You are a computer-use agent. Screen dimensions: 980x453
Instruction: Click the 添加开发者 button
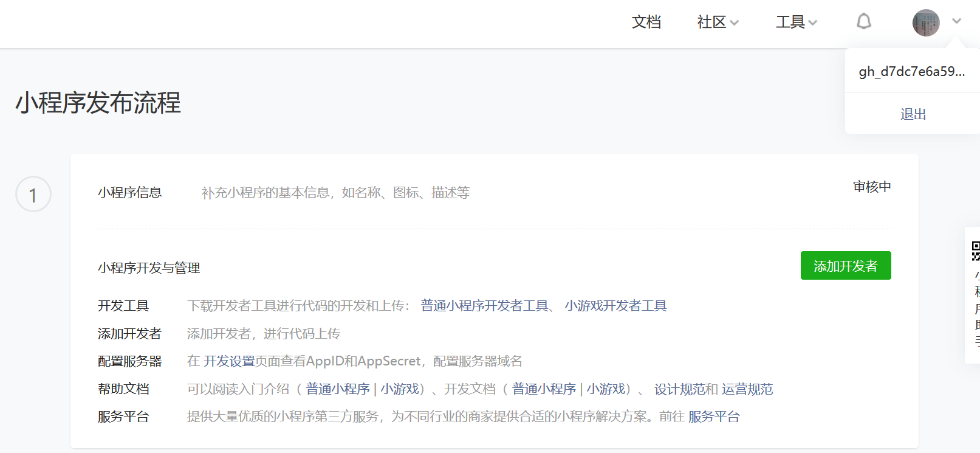[x=846, y=266]
